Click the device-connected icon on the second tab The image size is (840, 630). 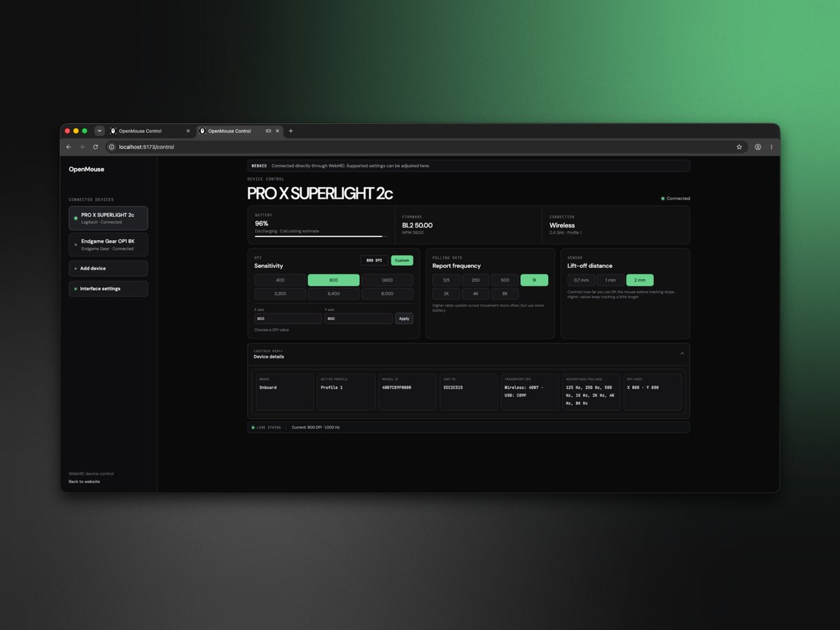click(x=268, y=131)
